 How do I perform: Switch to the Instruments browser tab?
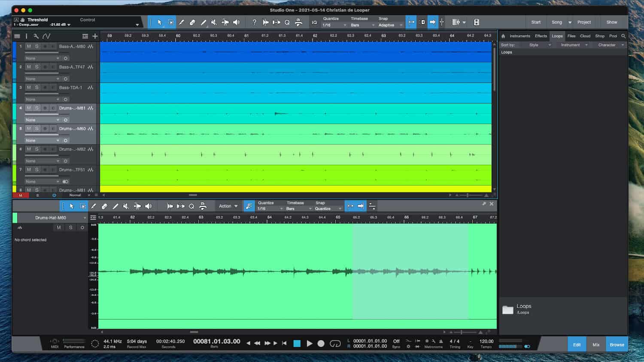pyautogui.click(x=520, y=36)
